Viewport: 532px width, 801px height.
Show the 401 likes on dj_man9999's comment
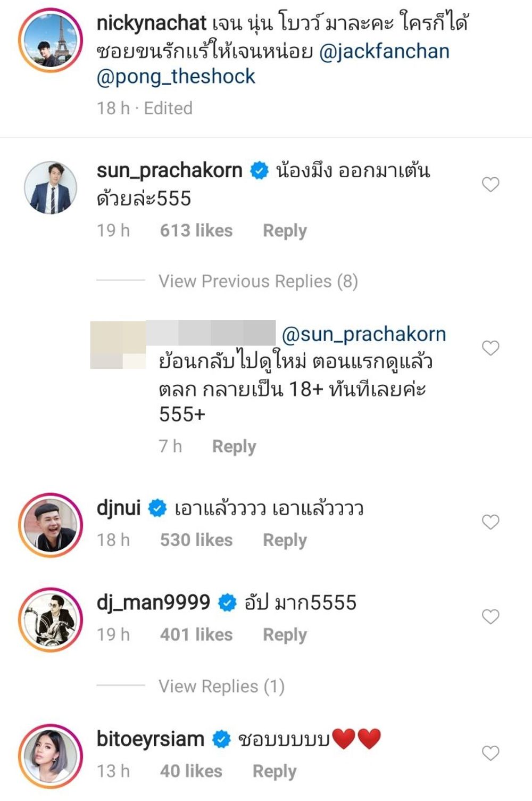click(x=196, y=634)
